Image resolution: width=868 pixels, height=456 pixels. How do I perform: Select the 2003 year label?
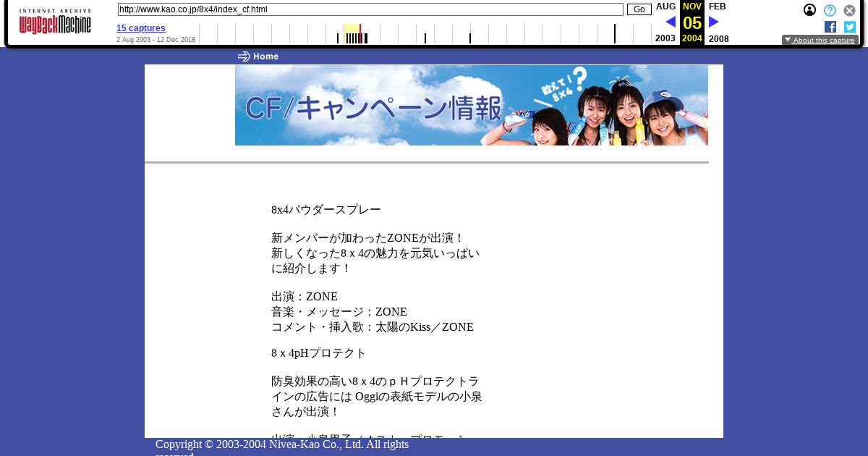pyautogui.click(x=665, y=39)
